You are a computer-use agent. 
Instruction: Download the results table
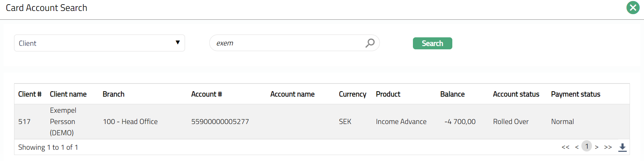(x=622, y=147)
